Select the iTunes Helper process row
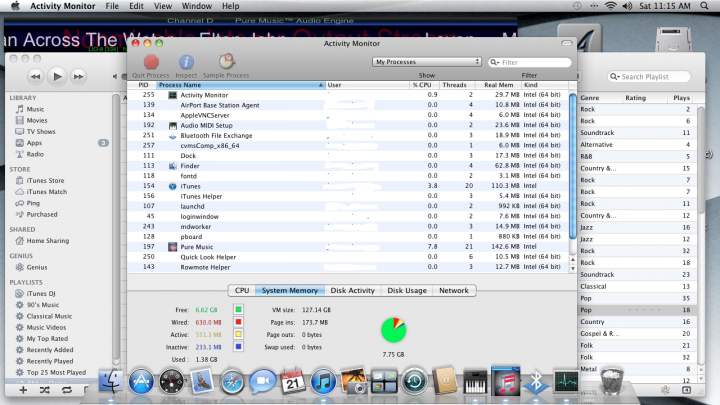 coord(348,196)
